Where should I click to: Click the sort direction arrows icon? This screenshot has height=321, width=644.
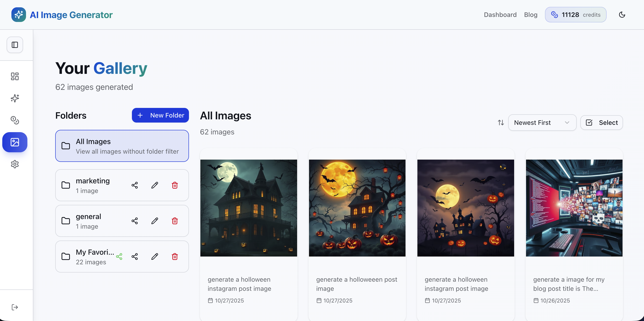(x=501, y=123)
